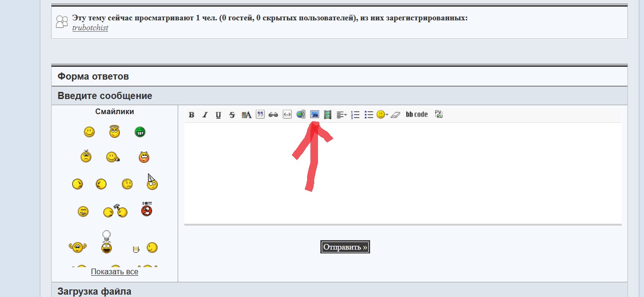Click the glasses spoiler icon
644x297 pixels.
pyautogui.click(x=273, y=115)
